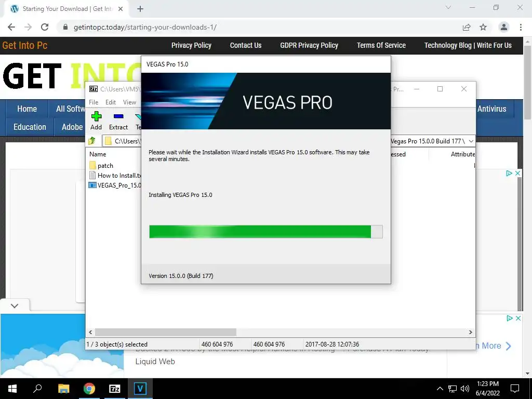Show hidden system tray icons
532x399 pixels.
point(440,389)
